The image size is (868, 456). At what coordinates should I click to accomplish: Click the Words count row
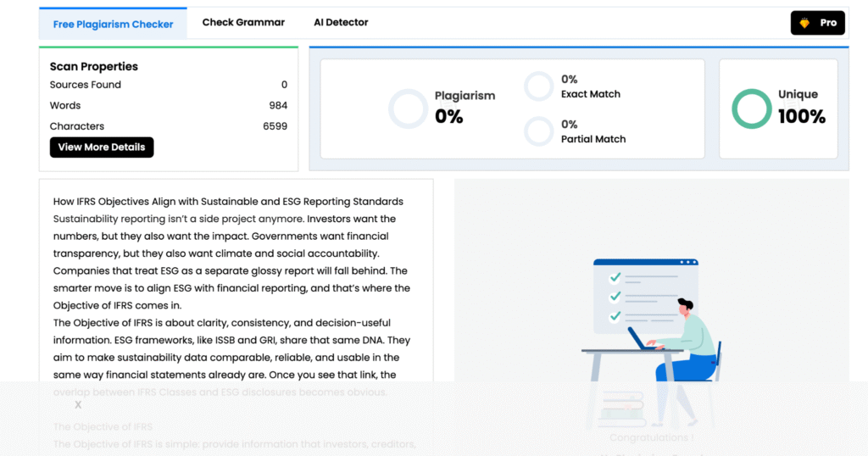click(x=168, y=106)
